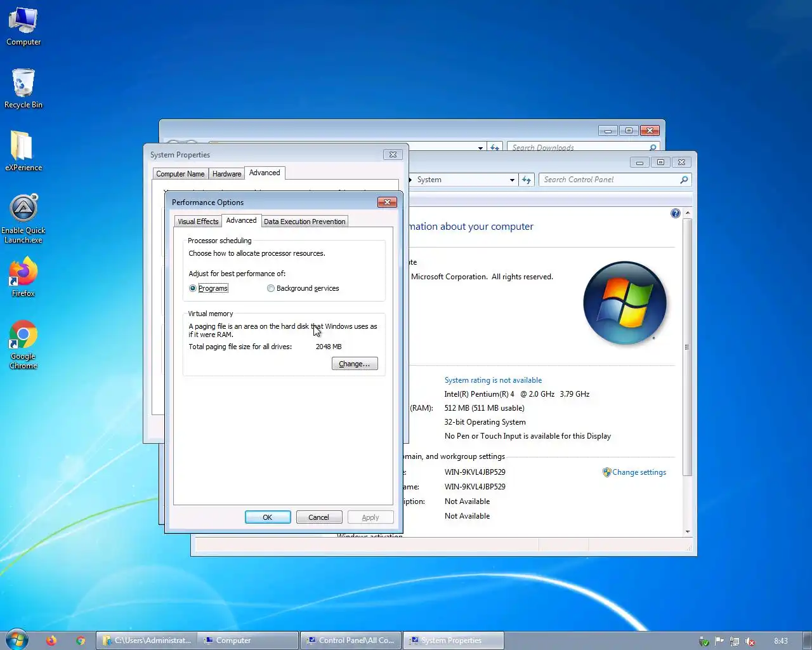Image resolution: width=812 pixels, height=650 pixels.
Task: Switch to System Properties taskbar button
Action: [454, 640]
